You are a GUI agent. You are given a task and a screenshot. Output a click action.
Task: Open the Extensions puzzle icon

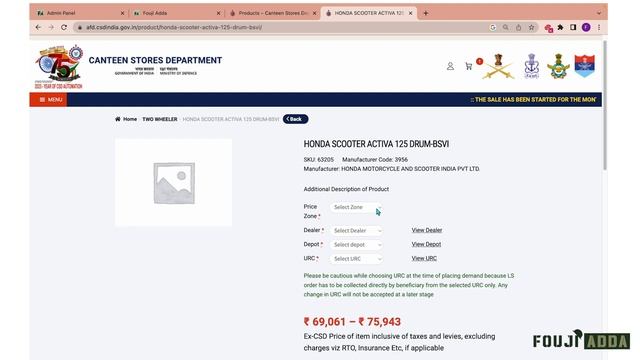(560, 27)
